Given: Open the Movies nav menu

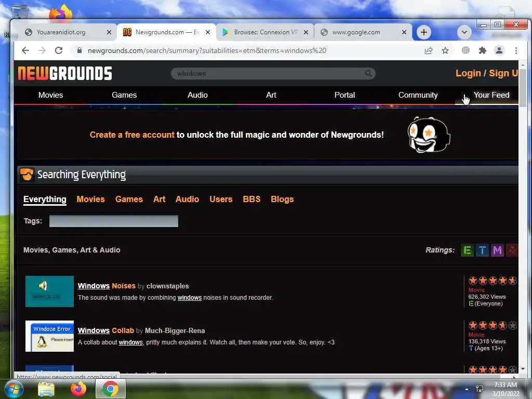Looking at the screenshot, I should click(x=50, y=95).
